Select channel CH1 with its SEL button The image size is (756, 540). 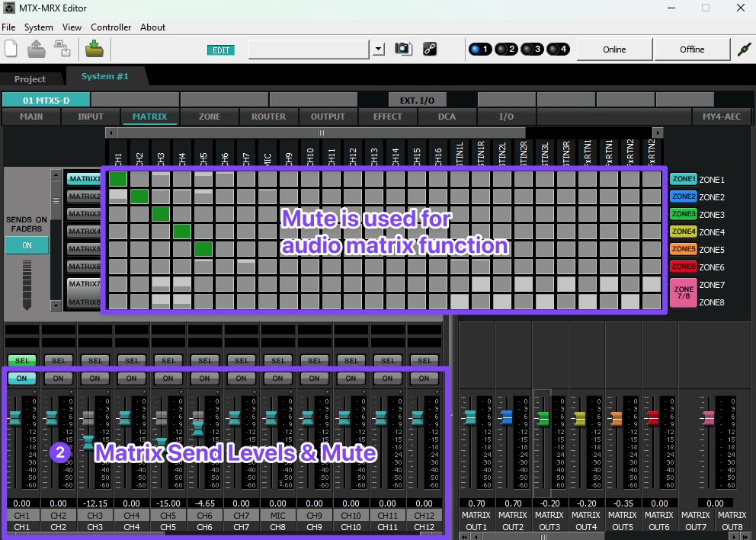pos(21,360)
